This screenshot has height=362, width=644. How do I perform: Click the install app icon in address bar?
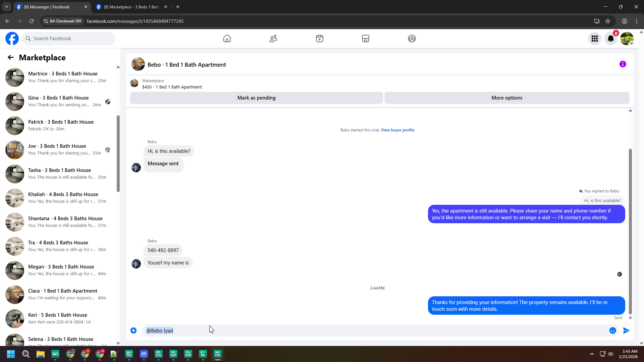tap(597, 21)
